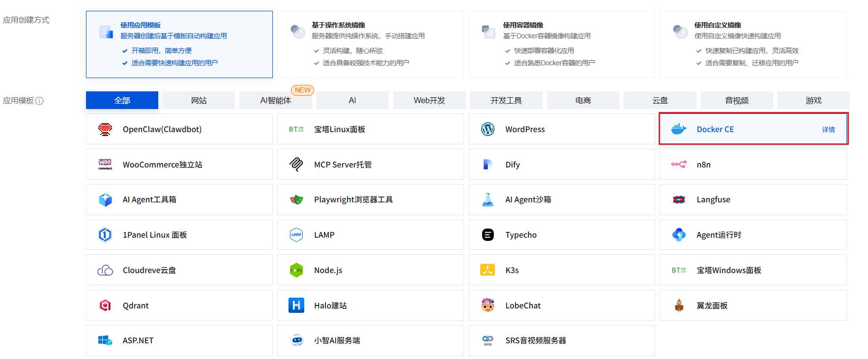
Task: Show the 全部 template tab
Action: point(122,100)
